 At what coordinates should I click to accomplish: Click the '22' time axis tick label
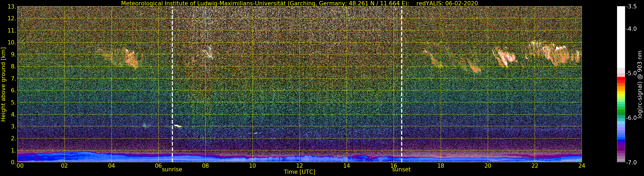[535, 166]
